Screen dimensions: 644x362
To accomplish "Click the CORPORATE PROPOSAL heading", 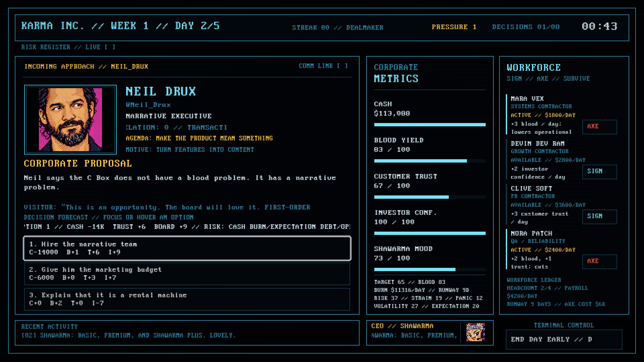I will [x=78, y=164].
